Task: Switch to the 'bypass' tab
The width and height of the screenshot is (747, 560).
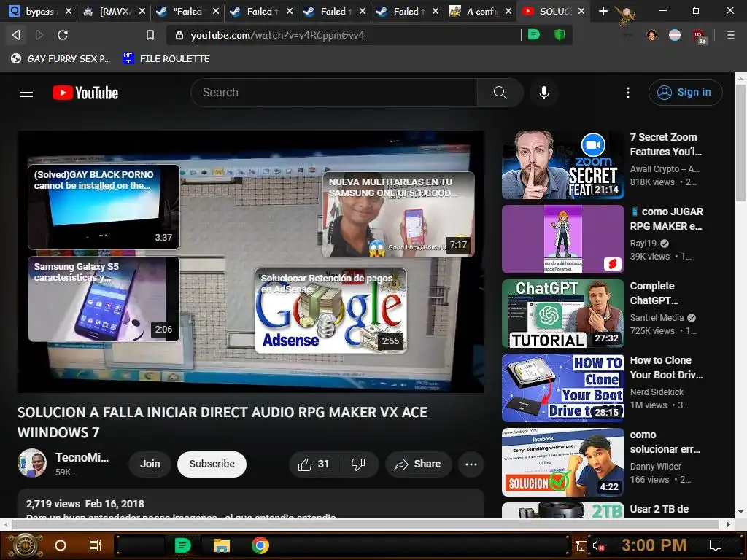Action: pos(40,12)
